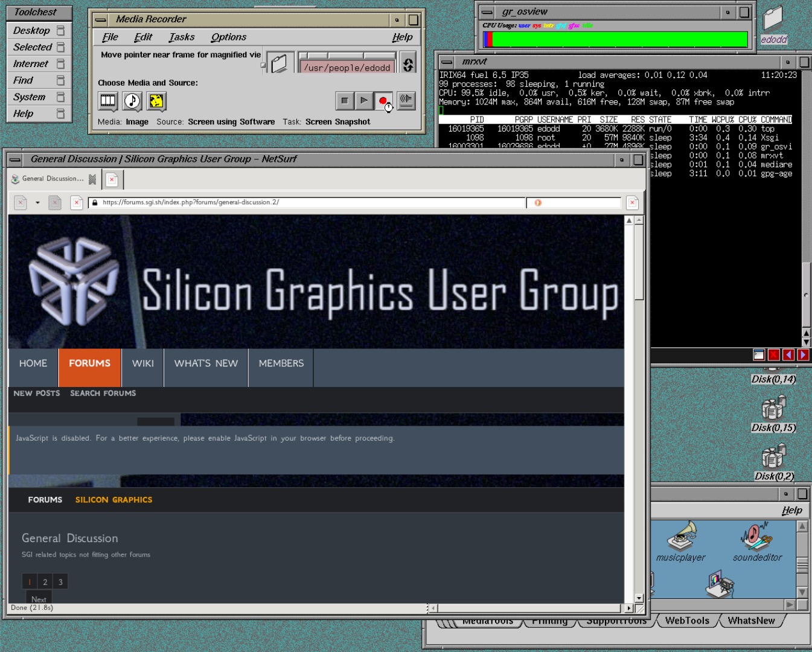Viewport: 812px width, 652px height.
Task: Launch the musicplayer icon in Icon Catalog
Action: tap(681, 541)
